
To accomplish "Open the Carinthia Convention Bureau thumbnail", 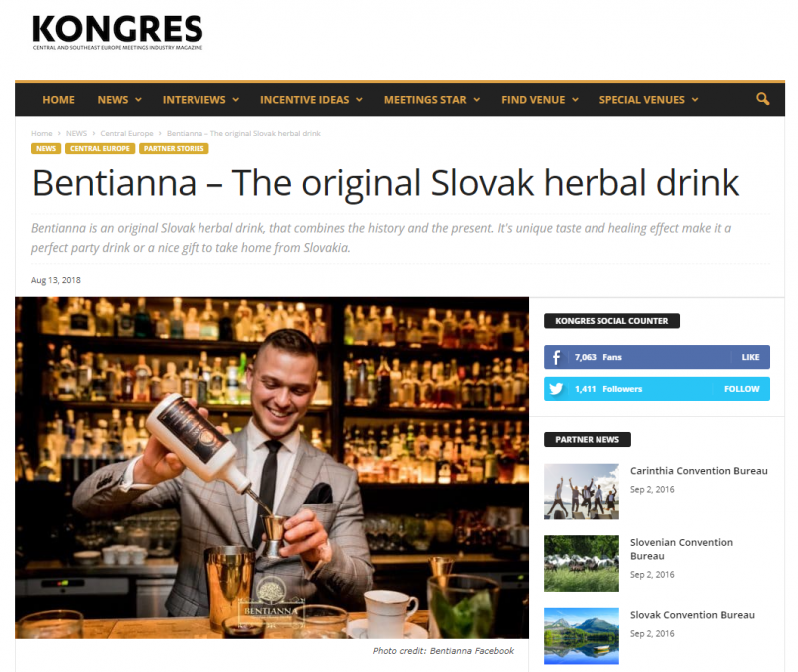I will pos(582,492).
